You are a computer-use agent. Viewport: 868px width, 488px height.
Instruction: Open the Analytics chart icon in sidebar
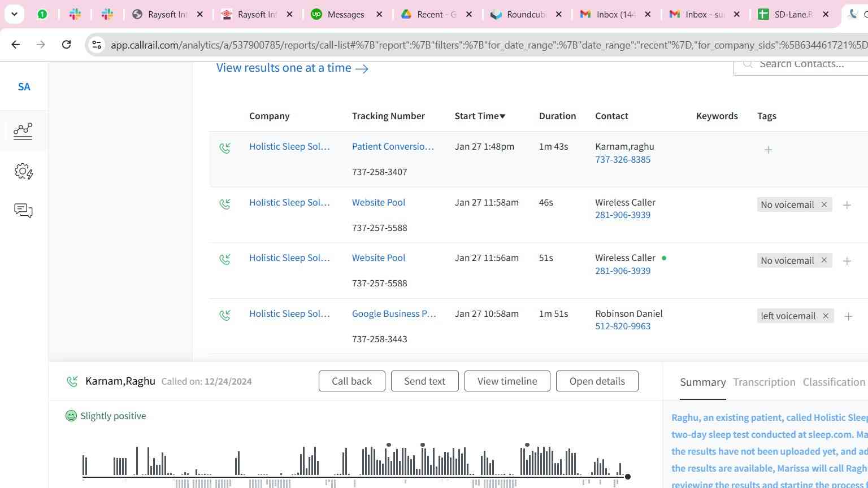click(x=23, y=131)
